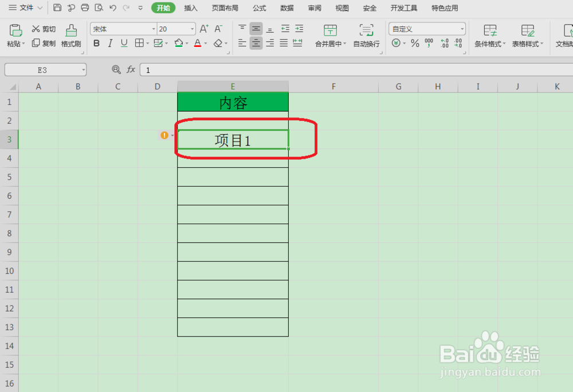Expand the 合并居中 merge dropdown
Viewport: 573px width, 392px height.
coord(344,44)
